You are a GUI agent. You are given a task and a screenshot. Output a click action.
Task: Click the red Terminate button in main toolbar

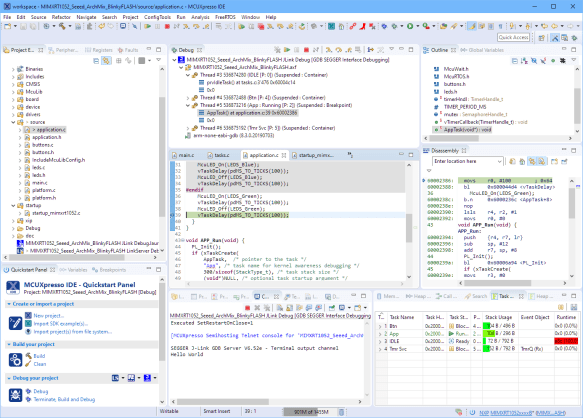tap(167, 26)
